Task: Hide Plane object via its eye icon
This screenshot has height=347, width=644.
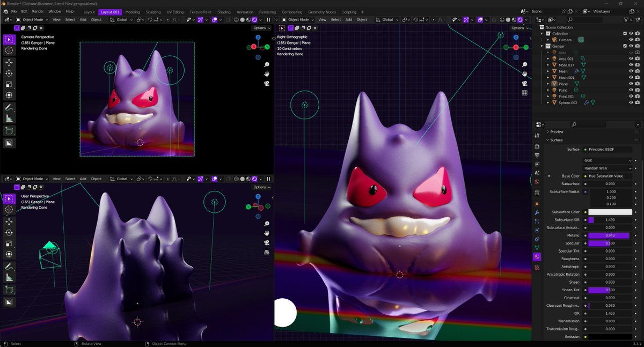Action: pos(631,84)
